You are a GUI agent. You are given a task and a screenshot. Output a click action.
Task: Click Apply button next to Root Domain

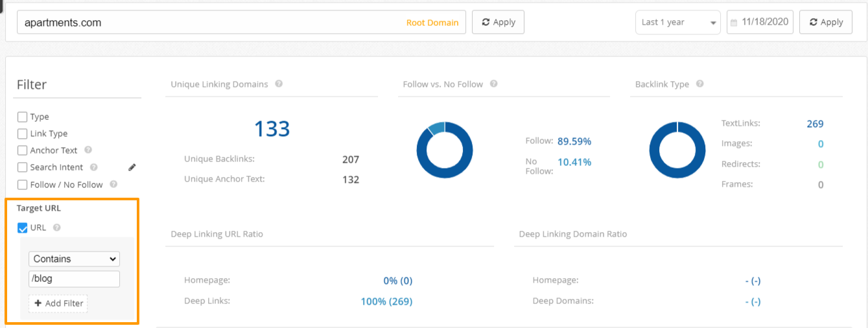498,22
